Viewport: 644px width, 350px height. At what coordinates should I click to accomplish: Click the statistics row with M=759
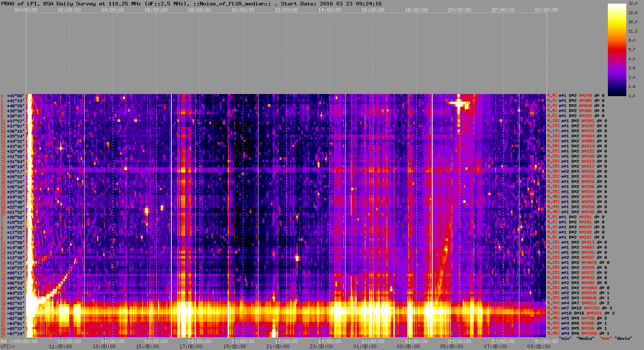coord(577,319)
